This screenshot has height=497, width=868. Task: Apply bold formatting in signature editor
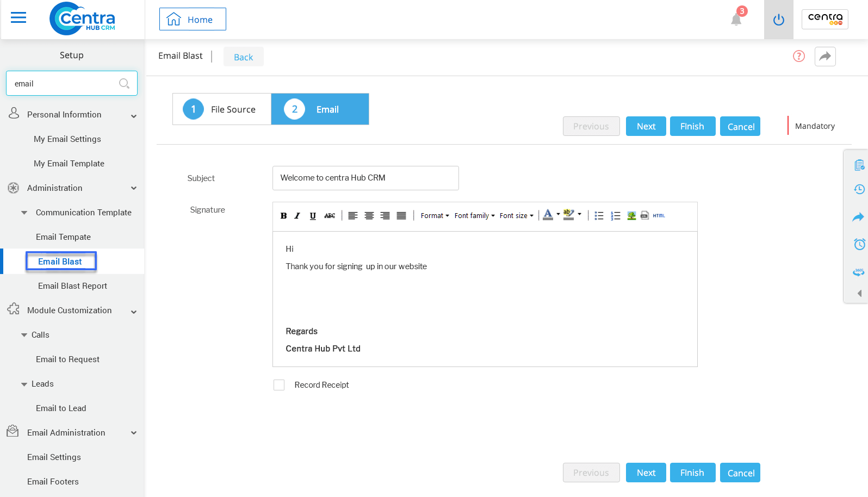pyautogui.click(x=283, y=216)
